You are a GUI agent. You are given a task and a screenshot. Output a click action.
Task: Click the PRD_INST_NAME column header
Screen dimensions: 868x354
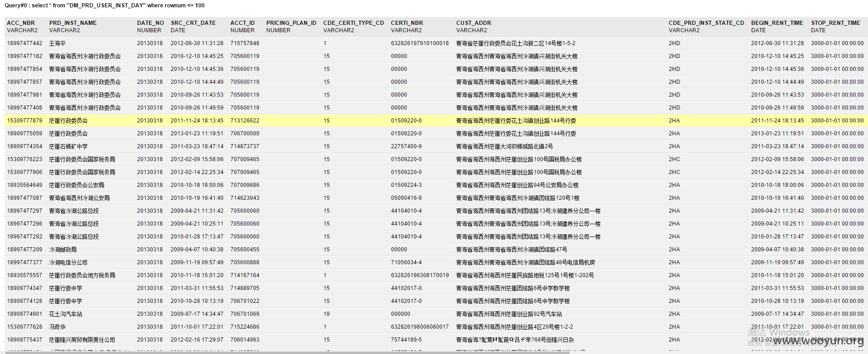click(x=73, y=23)
